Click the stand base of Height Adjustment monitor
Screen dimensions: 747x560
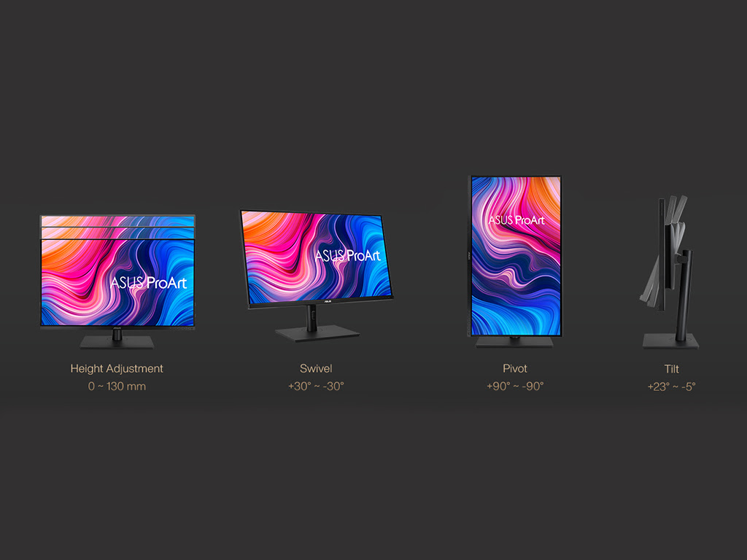(x=117, y=343)
